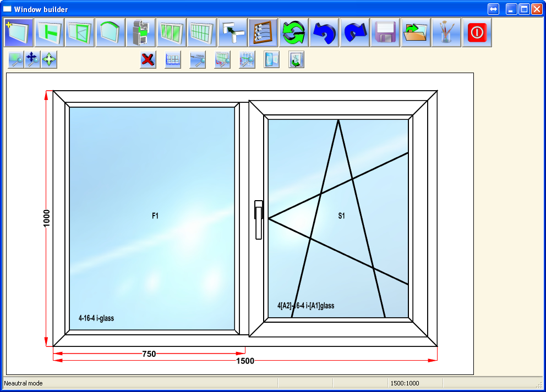Save with the floppy disk icon
This screenshot has height=392, width=546.
(385, 32)
